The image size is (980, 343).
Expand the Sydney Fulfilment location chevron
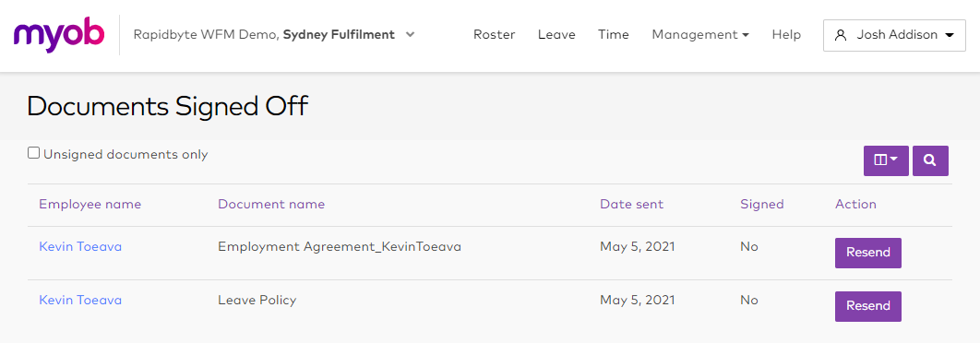410,35
